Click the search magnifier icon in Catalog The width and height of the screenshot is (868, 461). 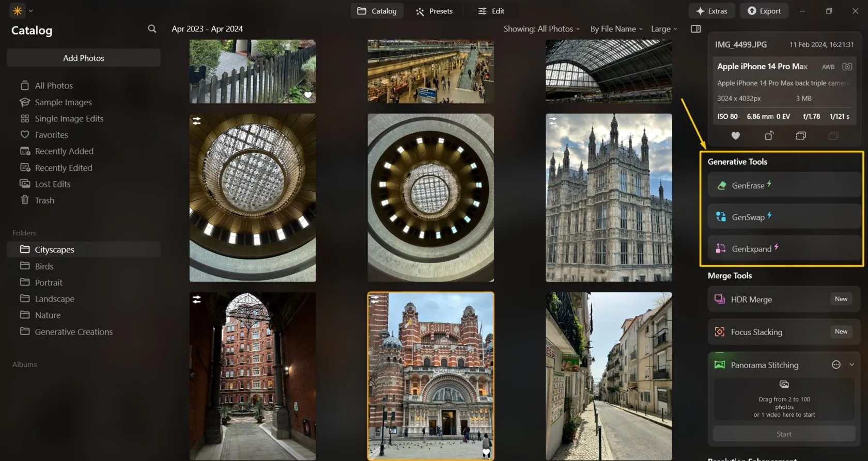pyautogui.click(x=152, y=29)
